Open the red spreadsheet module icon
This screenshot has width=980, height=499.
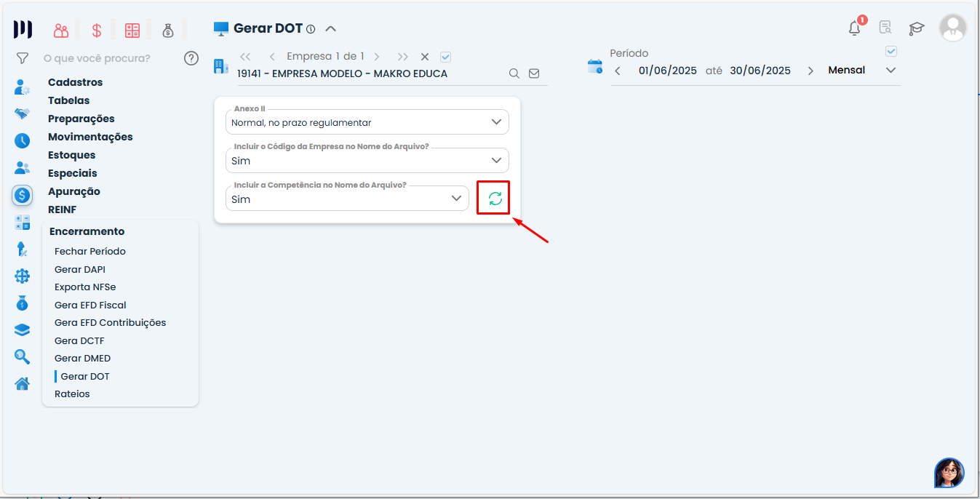pyautogui.click(x=132, y=30)
